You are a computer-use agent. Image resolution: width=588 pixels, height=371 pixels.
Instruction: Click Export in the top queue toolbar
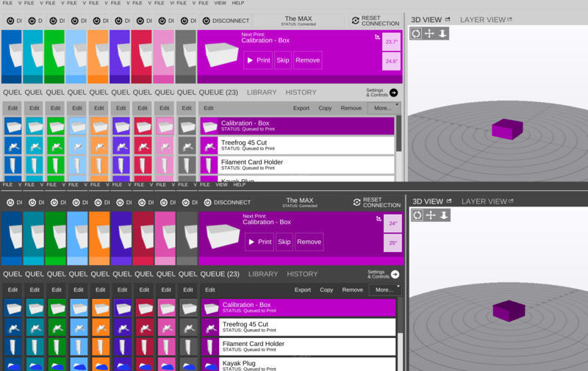[x=301, y=108]
